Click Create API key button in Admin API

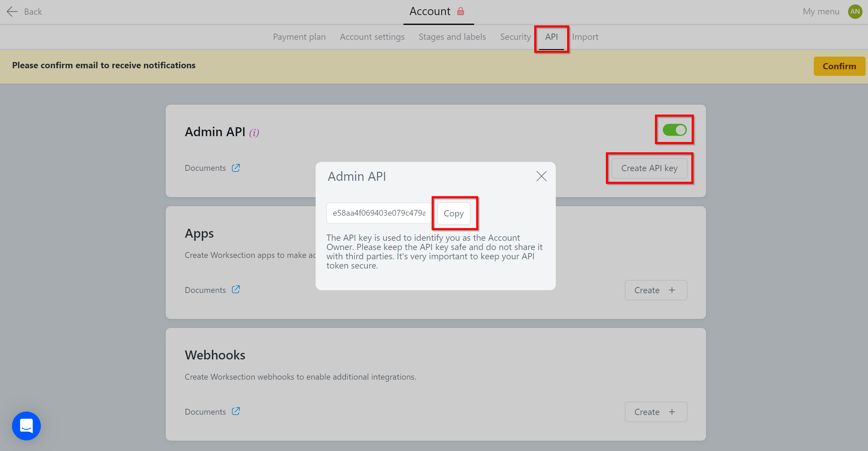(x=649, y=168)
